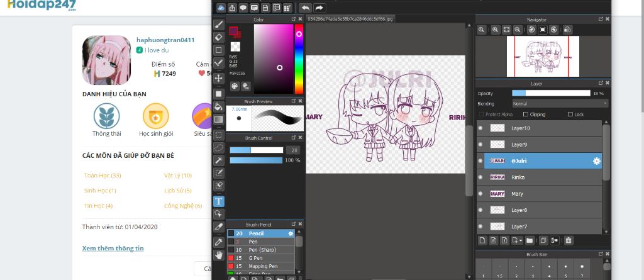
Task: Click the Navigator preview thumbnail
Action: (x=543, y=57)
